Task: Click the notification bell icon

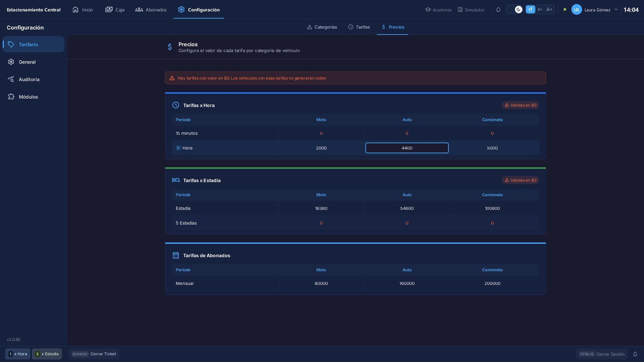Action: [635, 354]
